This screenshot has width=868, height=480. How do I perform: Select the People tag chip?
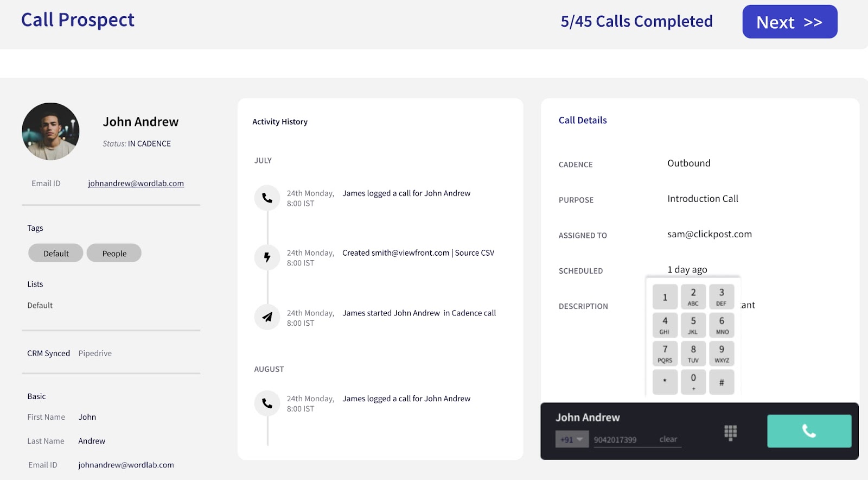click(114, 253)
